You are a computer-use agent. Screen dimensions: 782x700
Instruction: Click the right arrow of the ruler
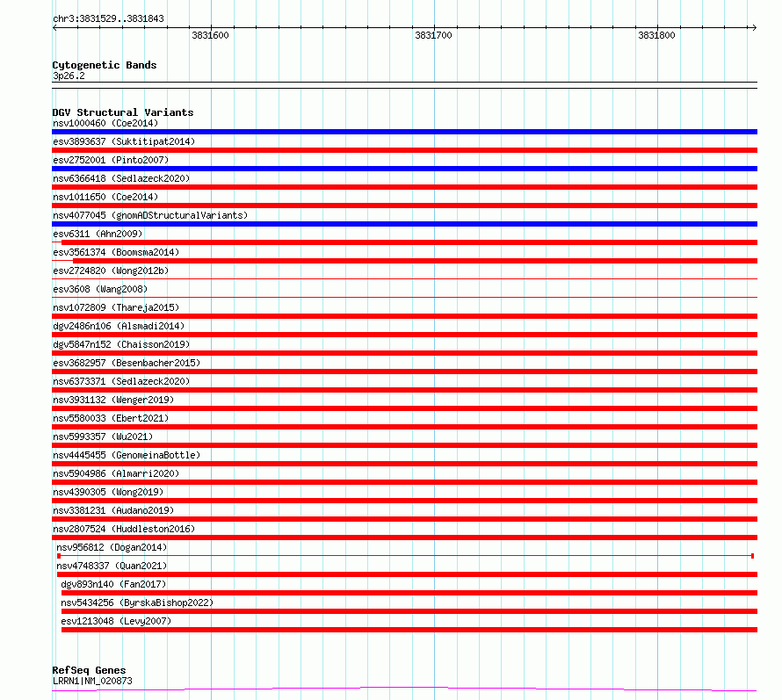point(754,27)
